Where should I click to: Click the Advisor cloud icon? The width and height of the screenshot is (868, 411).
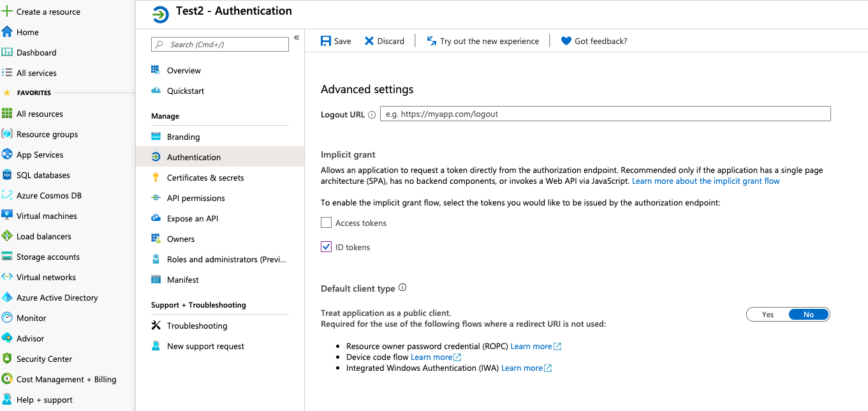coord(7,338)
